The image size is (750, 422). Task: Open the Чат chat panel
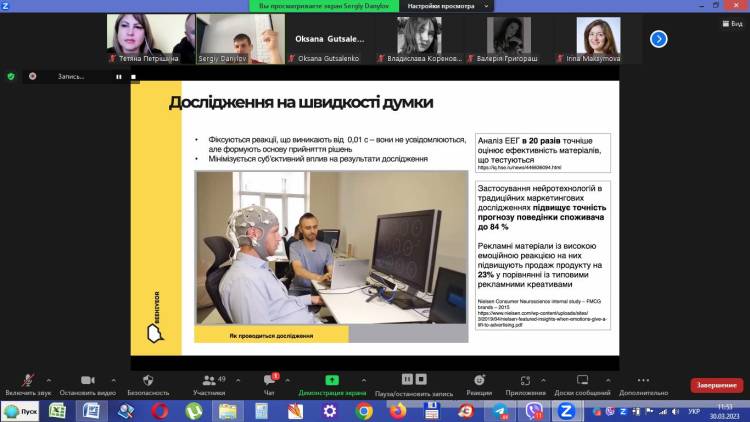[x=269, y=382]
